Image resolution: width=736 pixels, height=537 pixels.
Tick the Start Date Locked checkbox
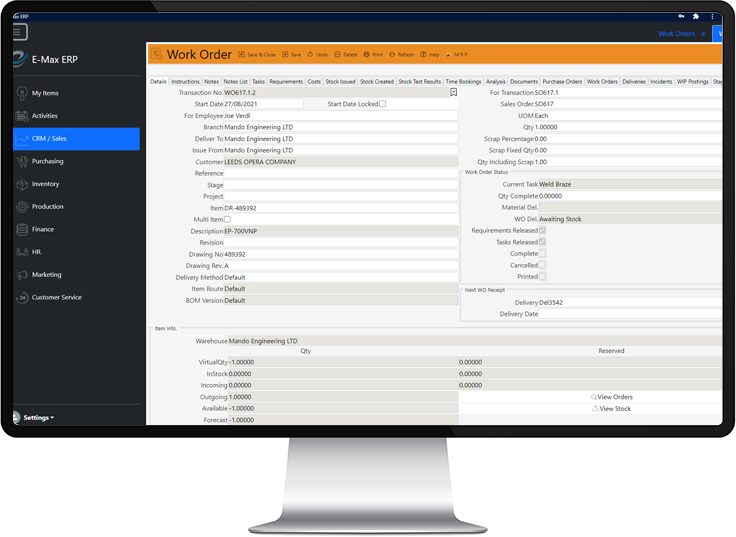[382, 104]
